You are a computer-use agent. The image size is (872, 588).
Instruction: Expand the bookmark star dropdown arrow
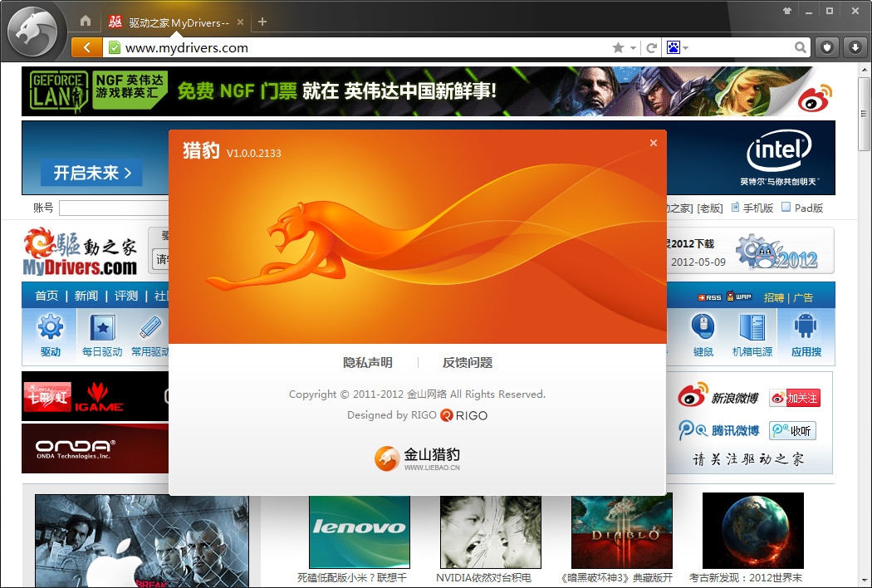pos(633,48)
